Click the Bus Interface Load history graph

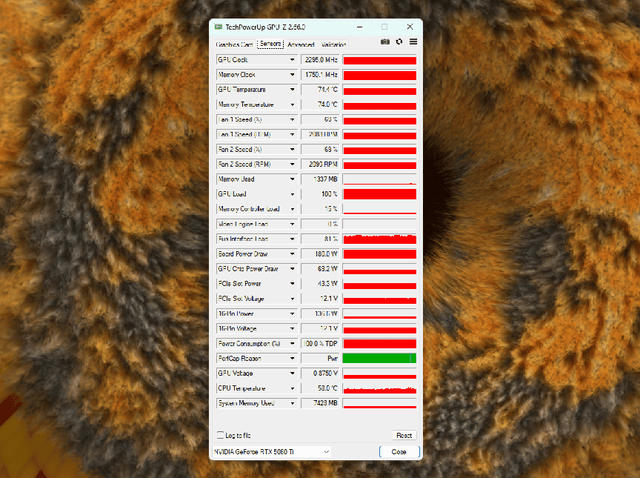379,239
